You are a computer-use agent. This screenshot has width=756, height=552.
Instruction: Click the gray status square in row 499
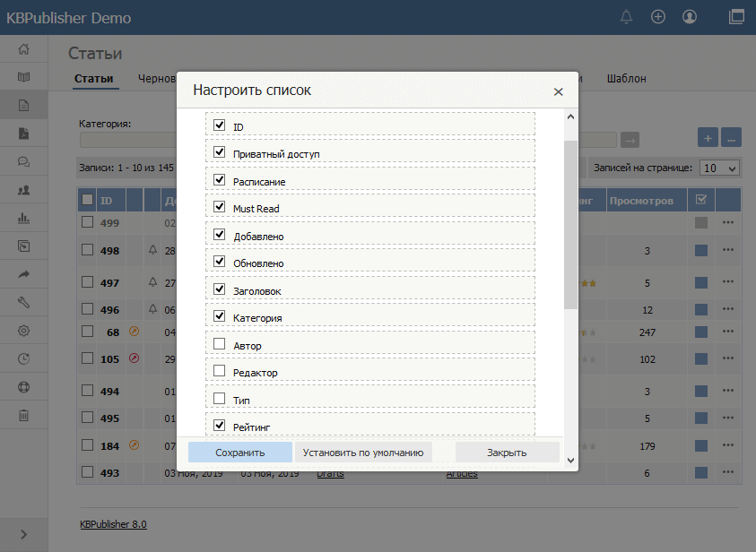pos(701,222)
